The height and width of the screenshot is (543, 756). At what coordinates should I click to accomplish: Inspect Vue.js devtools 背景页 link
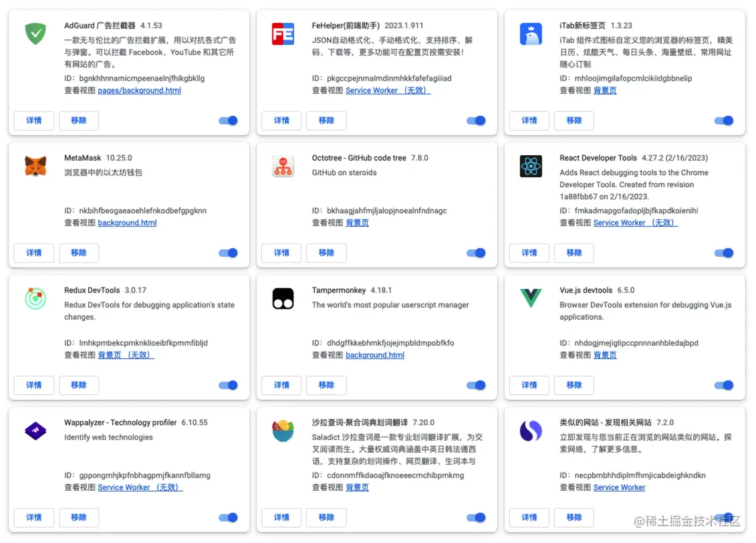[605, 355]
